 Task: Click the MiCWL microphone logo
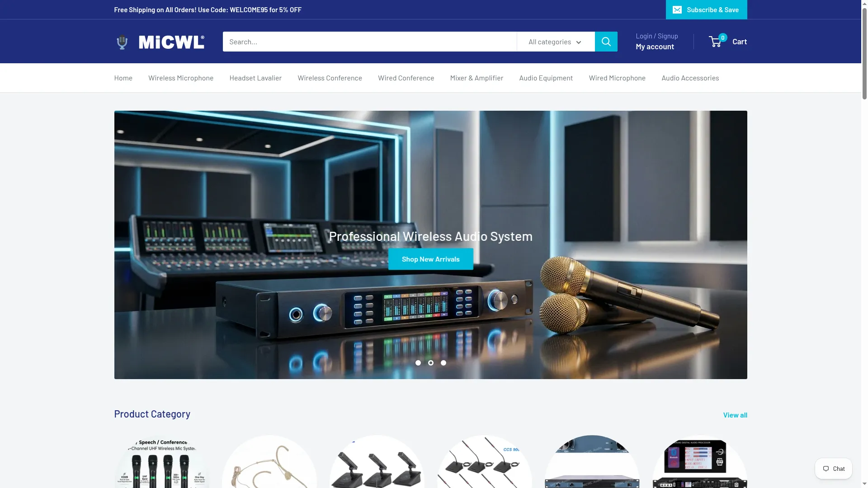coord(160,42)
